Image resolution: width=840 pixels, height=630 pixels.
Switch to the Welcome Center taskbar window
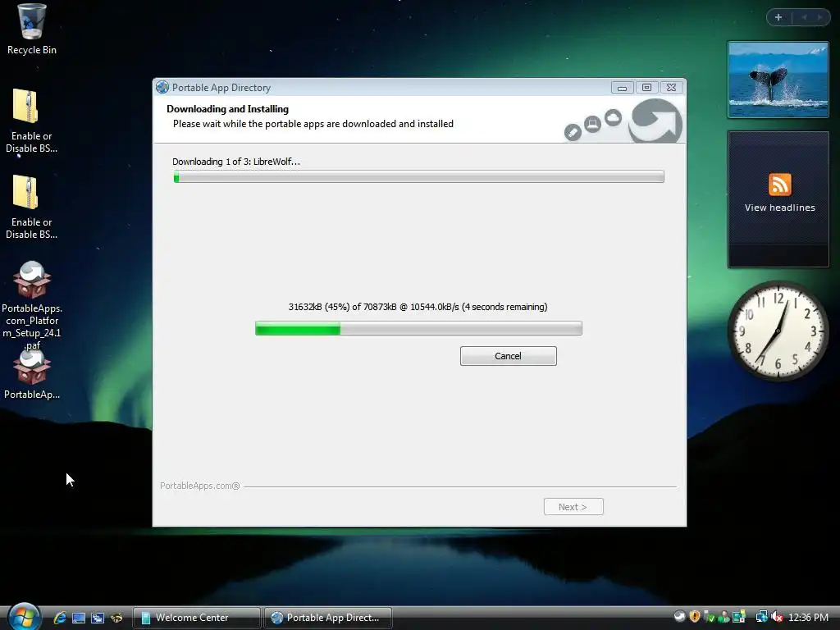(197, 618)
